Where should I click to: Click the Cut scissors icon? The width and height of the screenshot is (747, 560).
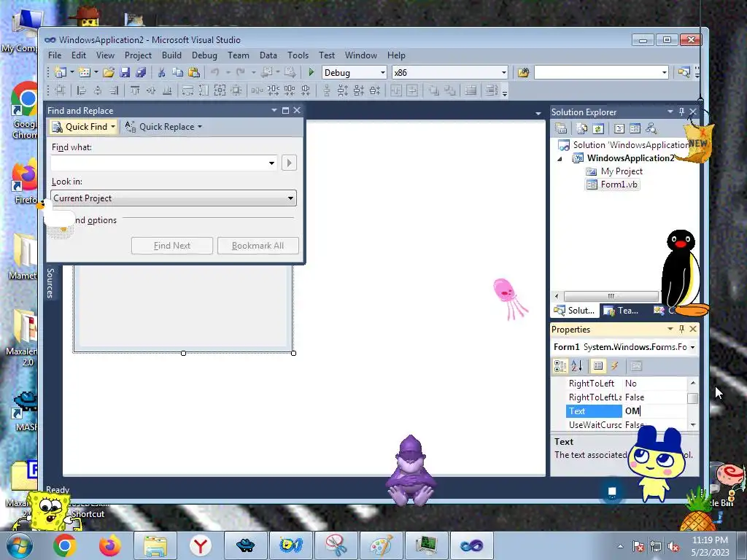[x=161, y=72]
